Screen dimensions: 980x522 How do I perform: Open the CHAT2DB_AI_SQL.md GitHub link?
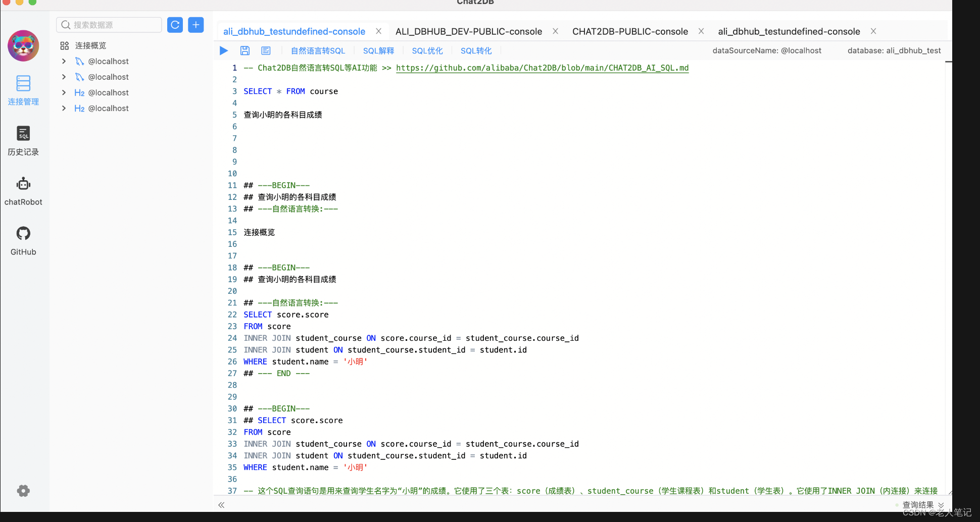point(542,68)
